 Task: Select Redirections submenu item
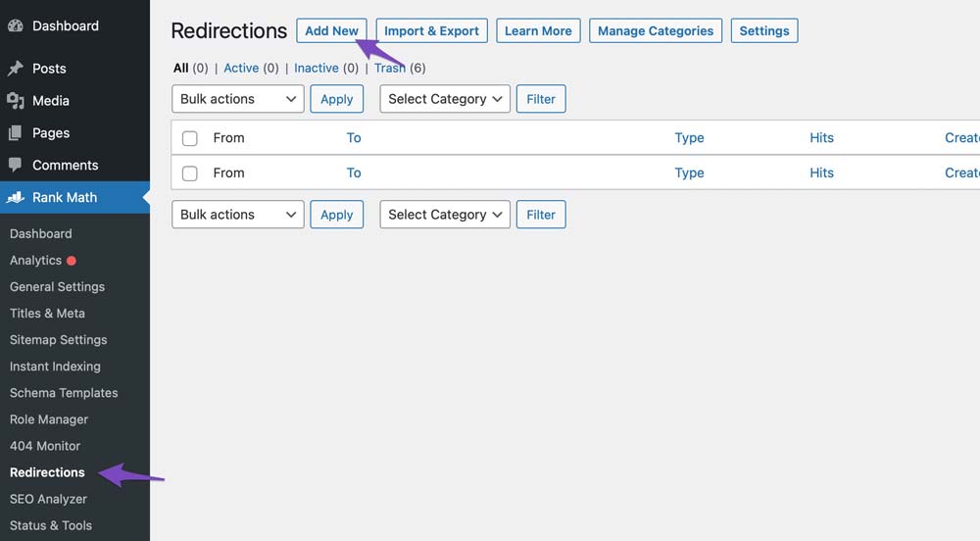coord(47,472)
